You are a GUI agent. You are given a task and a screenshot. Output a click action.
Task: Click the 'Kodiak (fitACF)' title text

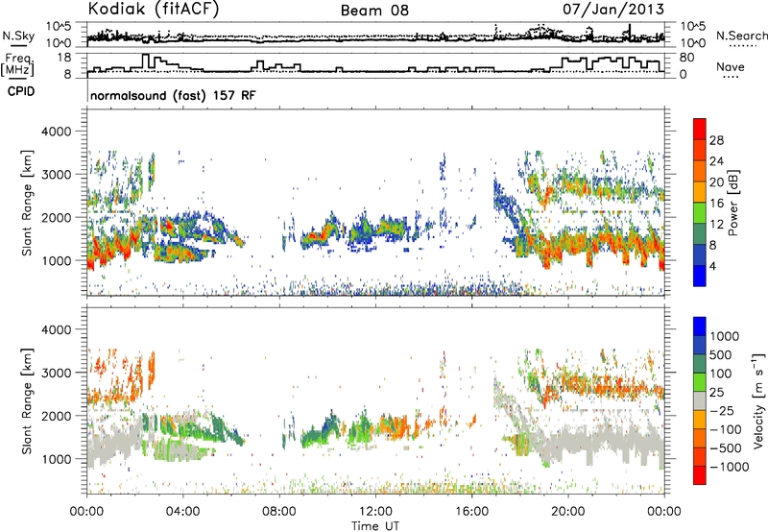[154, 9]
